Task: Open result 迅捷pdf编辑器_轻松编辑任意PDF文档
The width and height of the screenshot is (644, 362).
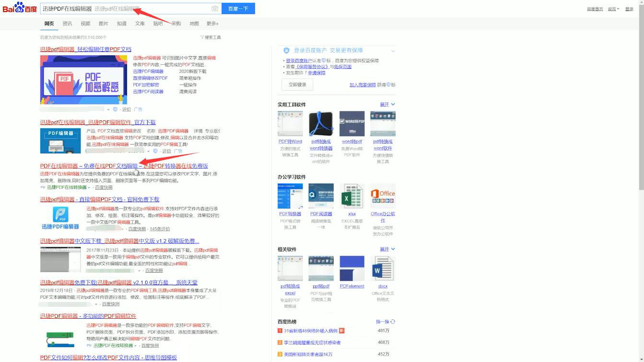Action: point(85,49)
